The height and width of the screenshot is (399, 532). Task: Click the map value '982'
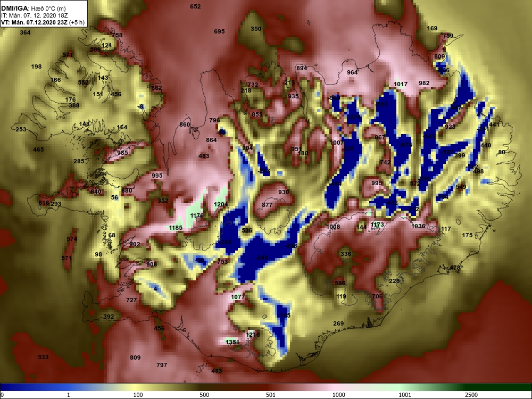pyautogui.click(x=424, y=83)
